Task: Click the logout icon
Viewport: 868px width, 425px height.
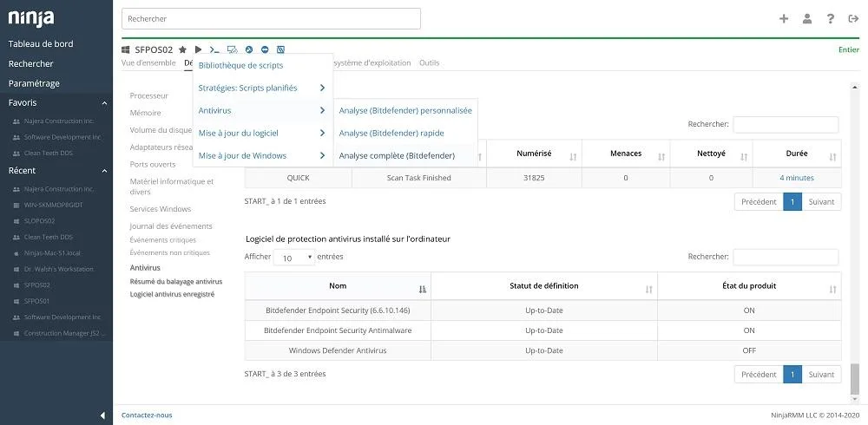Action: click(853, 19)
